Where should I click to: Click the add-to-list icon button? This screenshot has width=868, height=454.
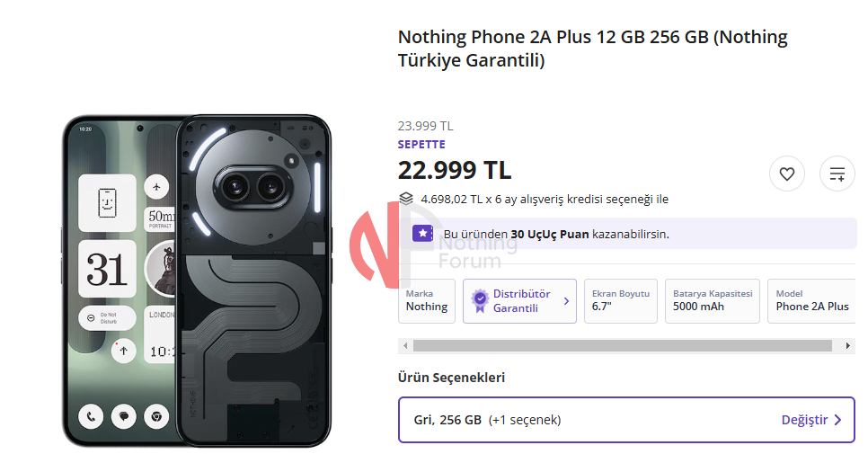click(x=837, y=174)
